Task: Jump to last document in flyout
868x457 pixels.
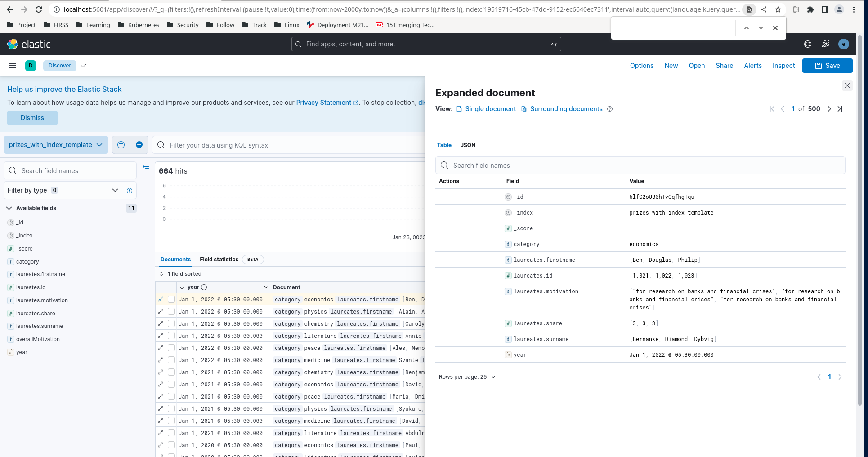Action: [840, 109]
